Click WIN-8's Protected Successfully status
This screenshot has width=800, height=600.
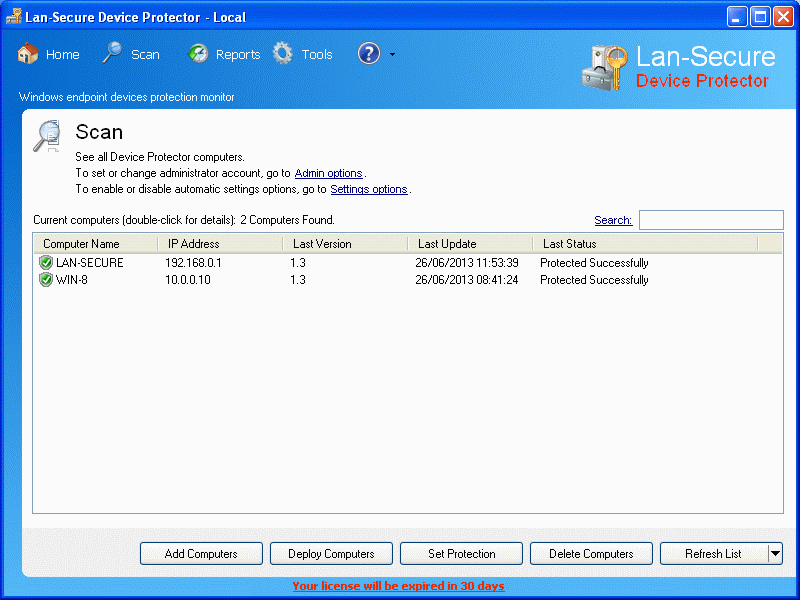pyautogui.click(x=594, y=280)
